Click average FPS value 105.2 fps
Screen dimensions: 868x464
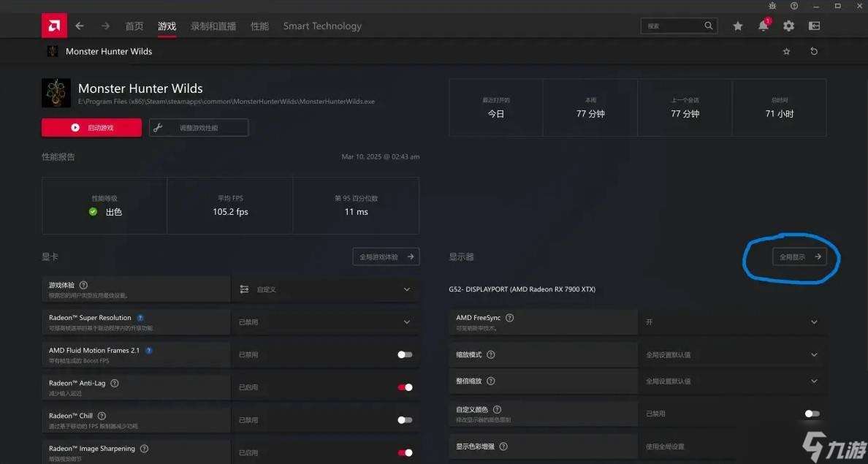coord(230,212)
